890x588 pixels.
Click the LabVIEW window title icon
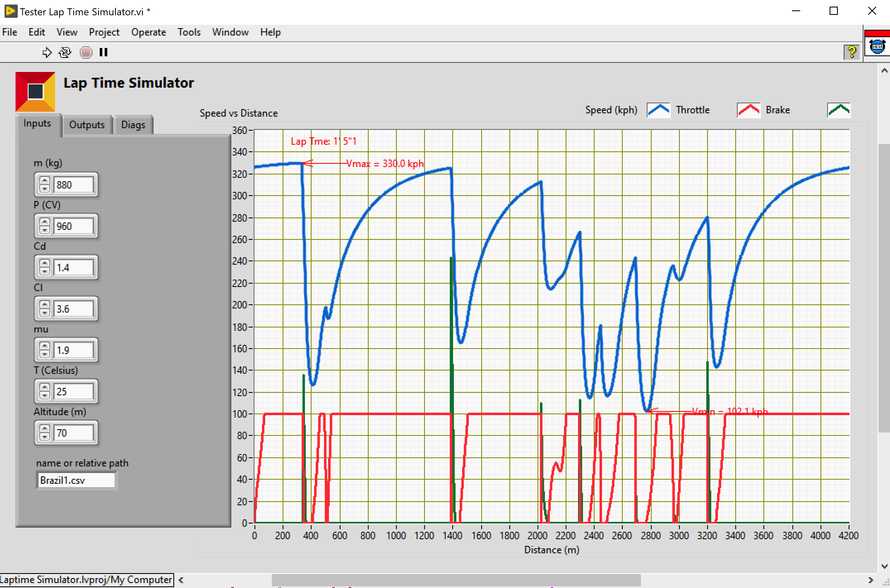[10, 11]
